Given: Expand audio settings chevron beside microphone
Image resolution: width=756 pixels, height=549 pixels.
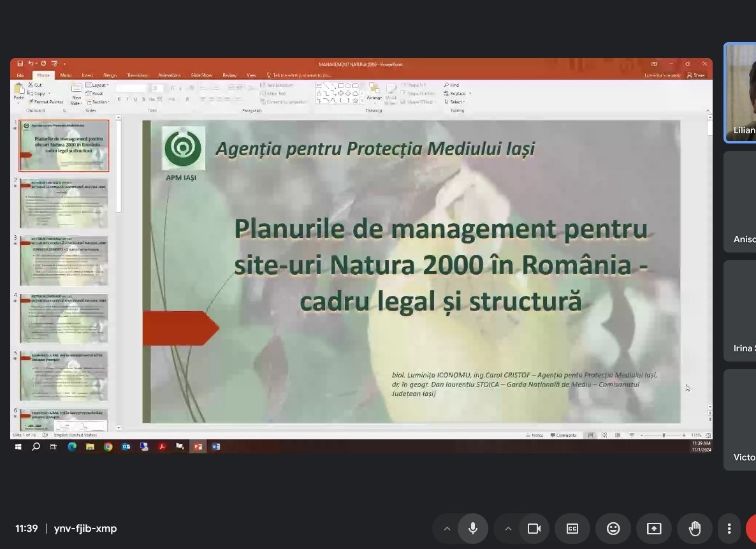Looking at the screenshot, I should click(x=447, y=529).
